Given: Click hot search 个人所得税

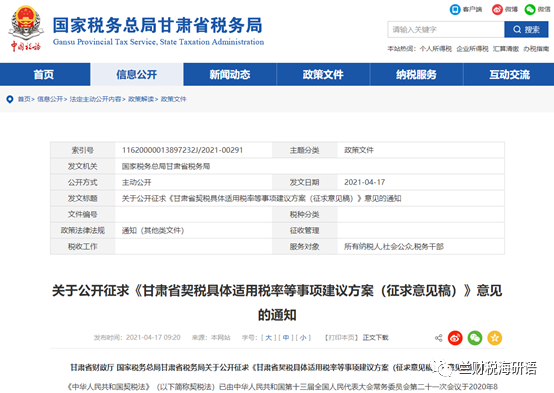Looking at the screenshot, I should click(x=436, y=49).
